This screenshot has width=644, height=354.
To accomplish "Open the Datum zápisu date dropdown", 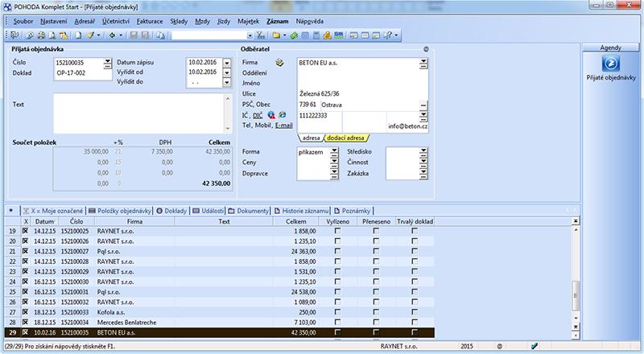I will point(227,63).
